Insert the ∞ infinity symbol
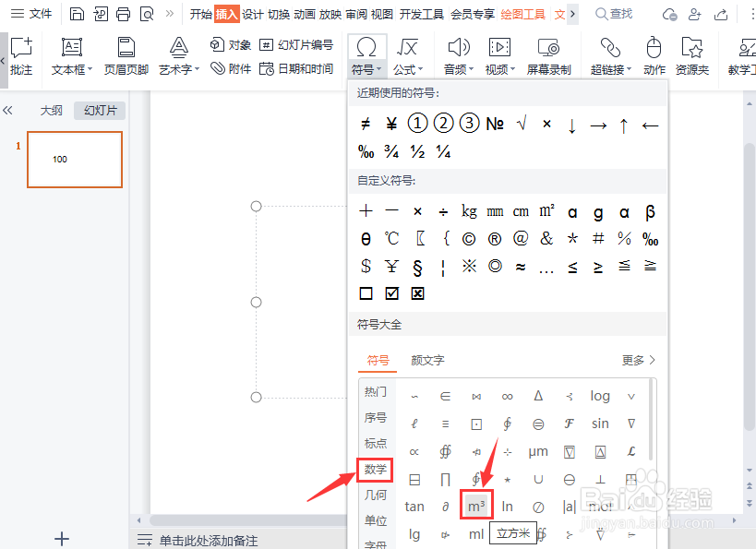Viewport: 756px width, 549px height. [507, 396]
